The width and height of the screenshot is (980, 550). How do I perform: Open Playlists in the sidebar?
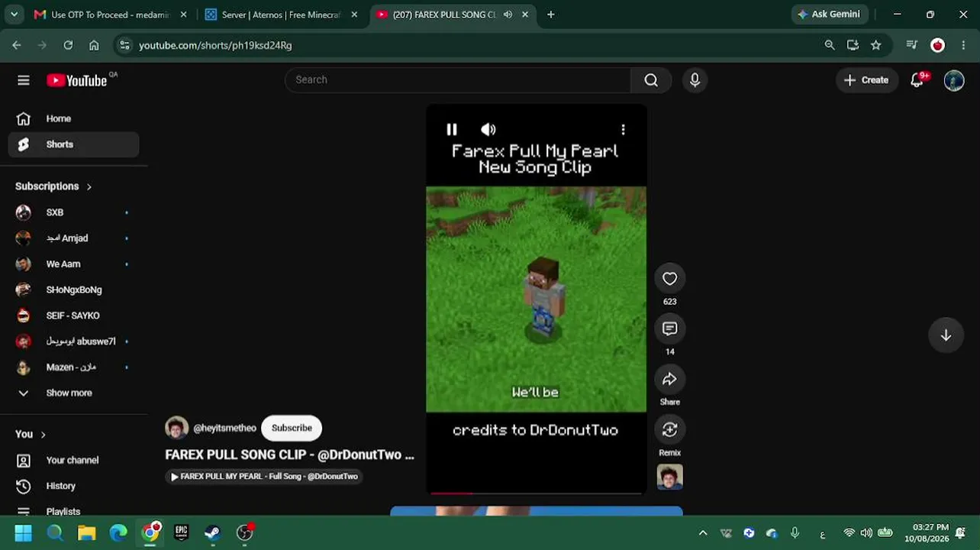pos(73,510)
